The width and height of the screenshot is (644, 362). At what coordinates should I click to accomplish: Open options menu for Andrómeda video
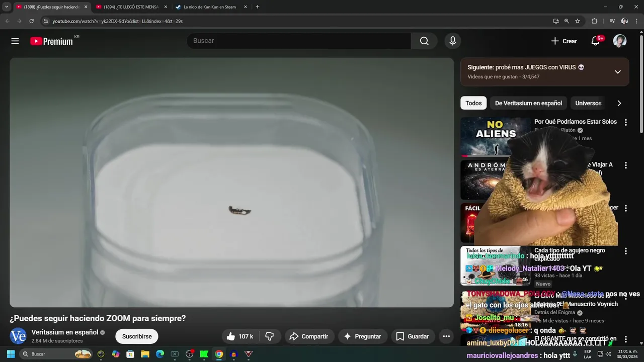coord(626,165)
